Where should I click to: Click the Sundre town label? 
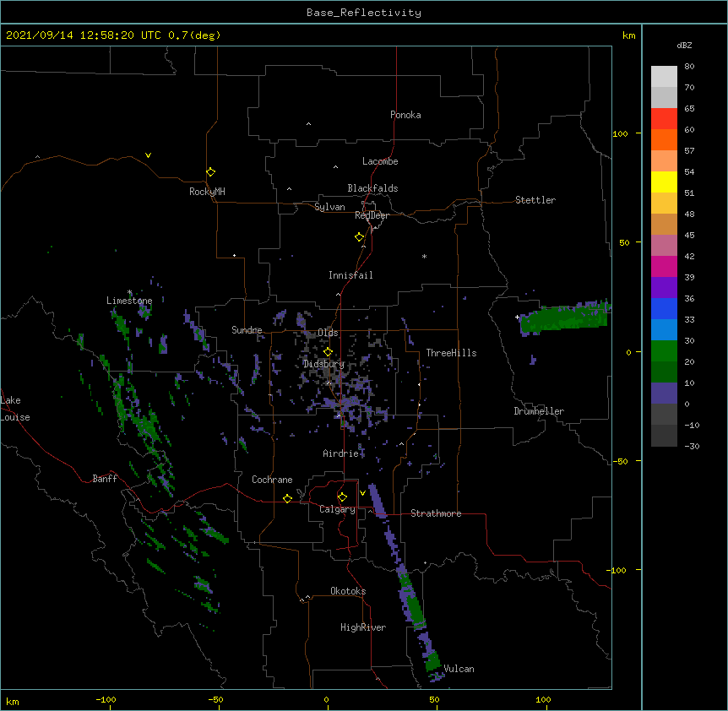(x=247, y=330)
